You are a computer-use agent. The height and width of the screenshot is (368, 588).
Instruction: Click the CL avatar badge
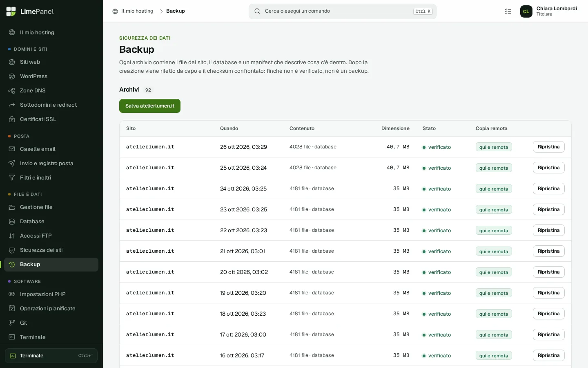click(526, 11)
